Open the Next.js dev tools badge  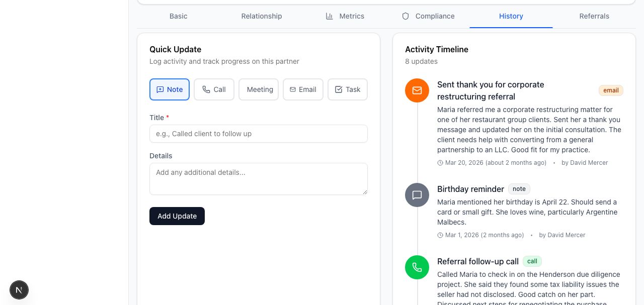tap(19, 290)
